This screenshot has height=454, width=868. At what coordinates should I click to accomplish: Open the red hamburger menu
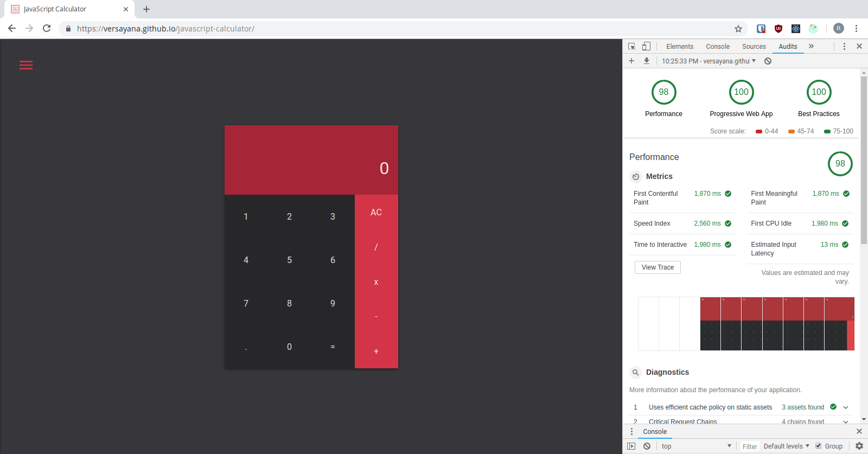pyautogui.click(x=26, y=65)
